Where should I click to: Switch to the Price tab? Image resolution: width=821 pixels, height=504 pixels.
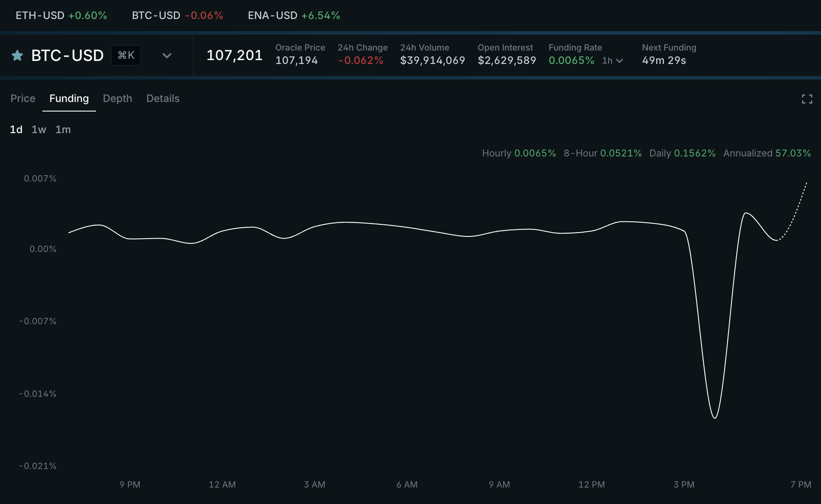pos(23,99)
